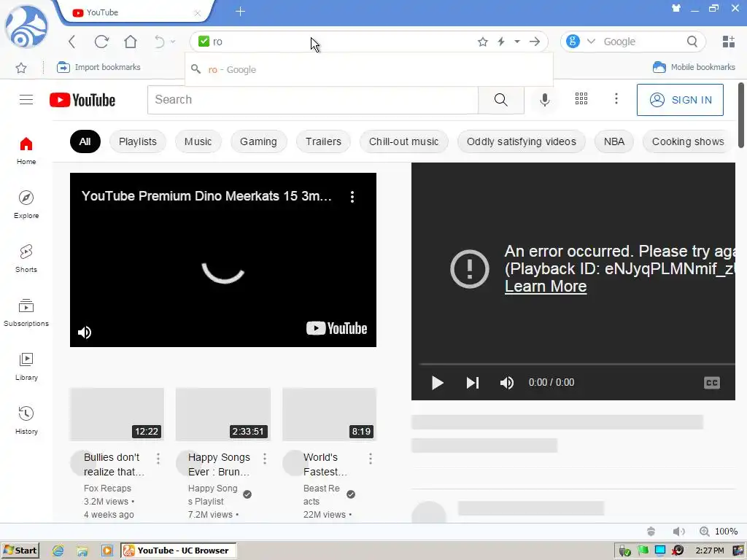Select the Music filter chip

click(198, 141)
